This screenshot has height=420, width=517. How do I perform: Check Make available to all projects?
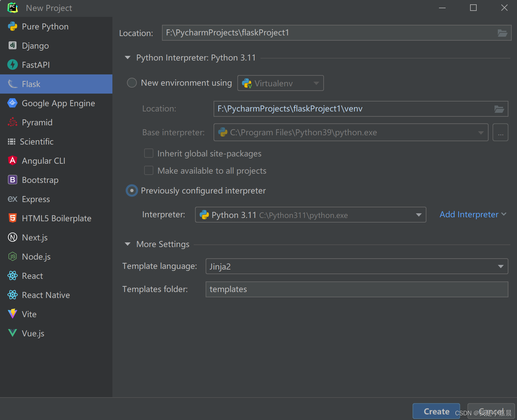[x=149, y=170]
